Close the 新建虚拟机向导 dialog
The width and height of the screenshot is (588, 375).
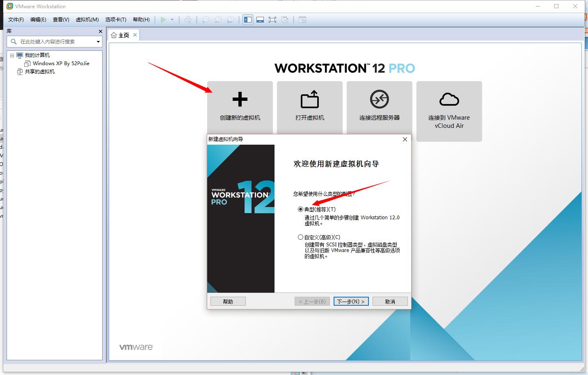click(x=405, y=139)
